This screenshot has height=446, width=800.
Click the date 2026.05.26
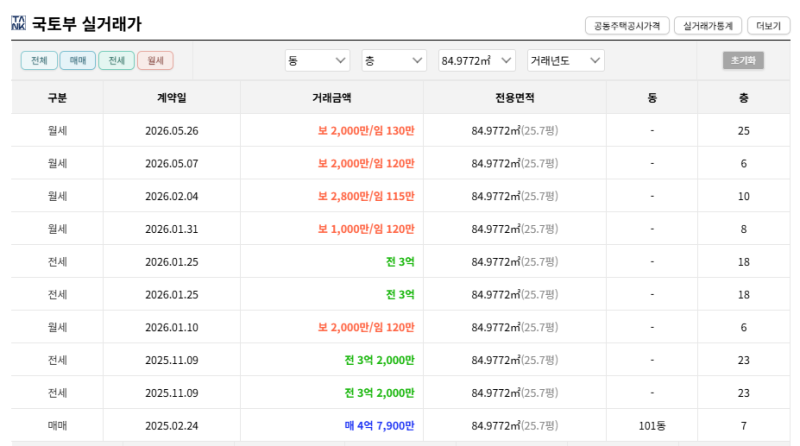point(171,131)
